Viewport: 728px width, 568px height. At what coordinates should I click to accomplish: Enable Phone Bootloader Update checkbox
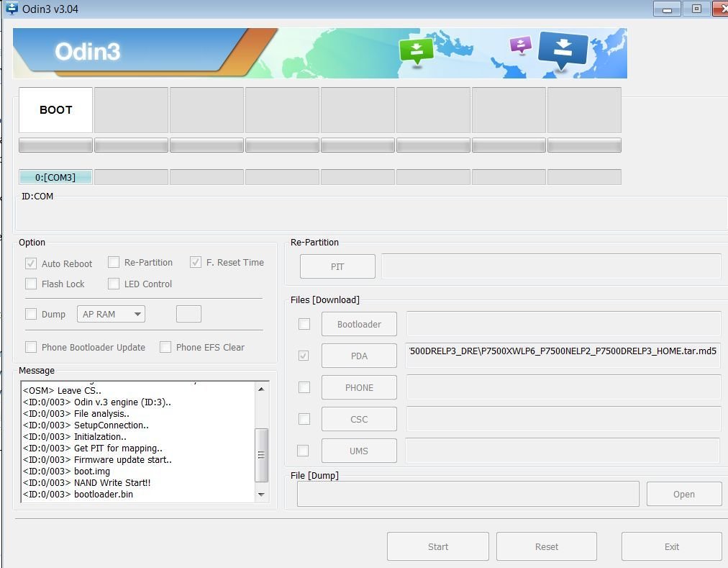point(31,347)
